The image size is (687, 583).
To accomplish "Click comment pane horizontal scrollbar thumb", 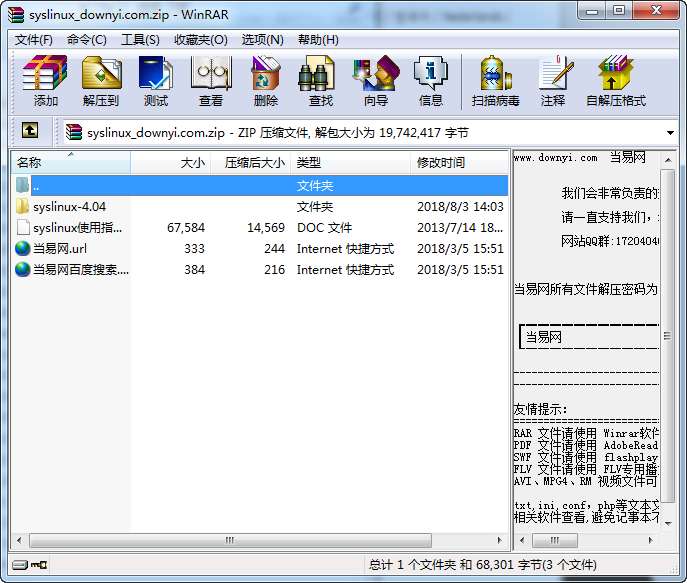I will (555, 540).
